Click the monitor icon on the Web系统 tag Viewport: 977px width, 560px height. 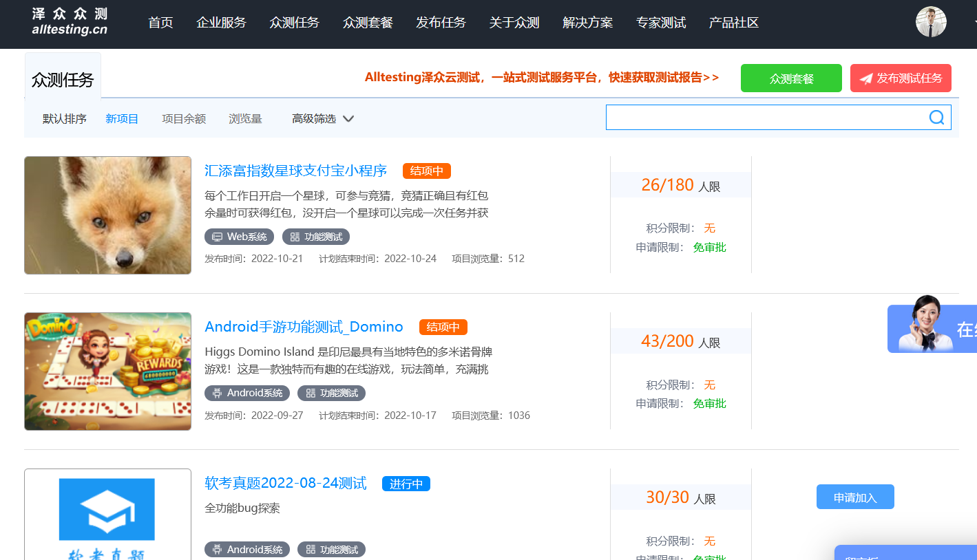[218, 236]
